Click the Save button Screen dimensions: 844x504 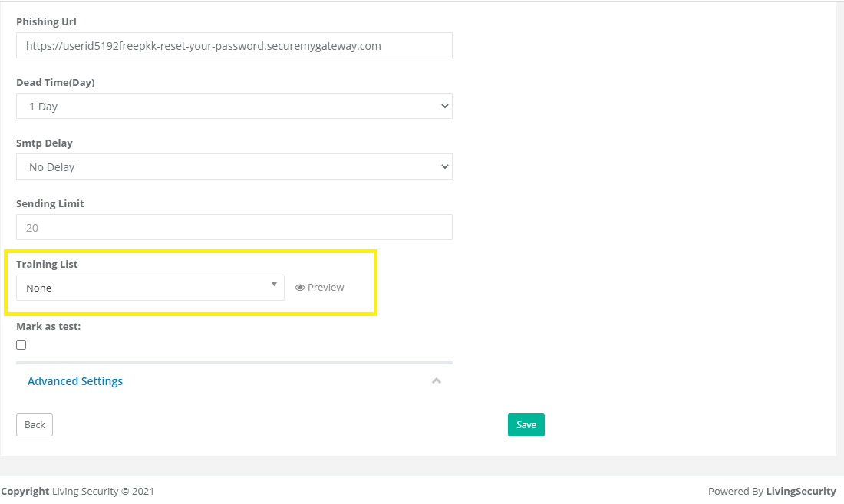[x=526, y=425]
